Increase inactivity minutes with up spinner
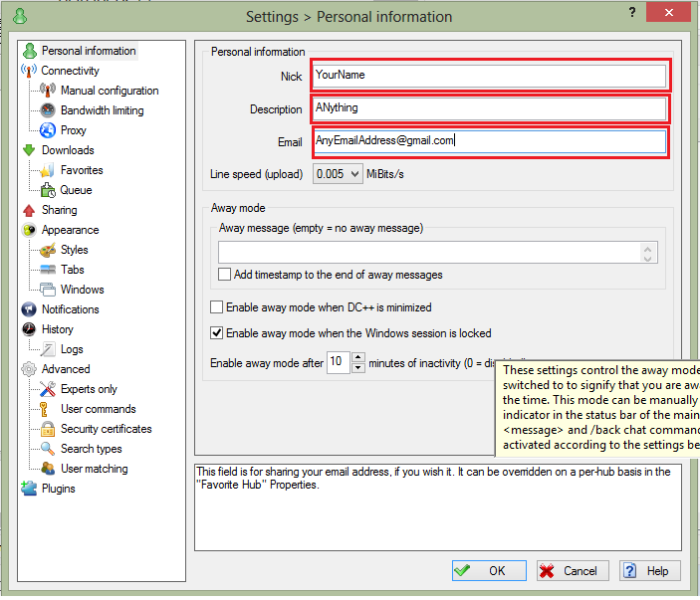This screenshot has width=700, height=600. tap(358, 357)
